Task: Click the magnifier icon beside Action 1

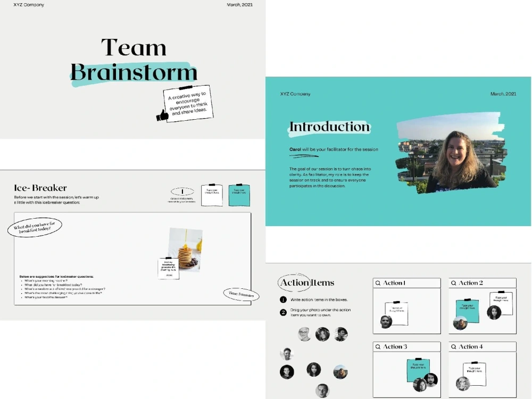Action: point(378,283)
